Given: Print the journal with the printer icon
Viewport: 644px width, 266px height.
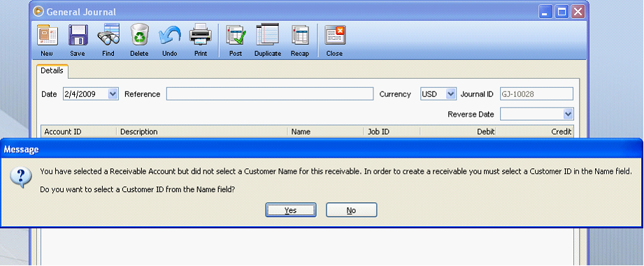Looking at the screenshot, I should click(201, 34).
